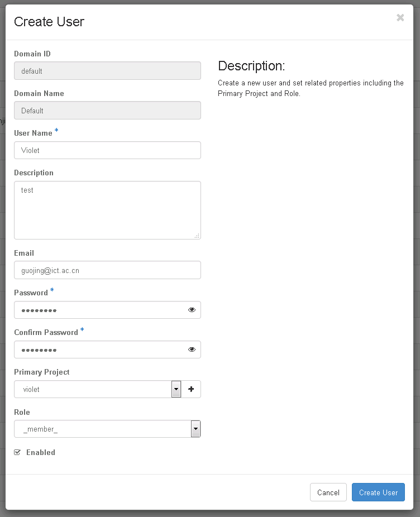This screenshot has height=517, width=420.
Task: Focus the Email input field
Action: (108, 270)
